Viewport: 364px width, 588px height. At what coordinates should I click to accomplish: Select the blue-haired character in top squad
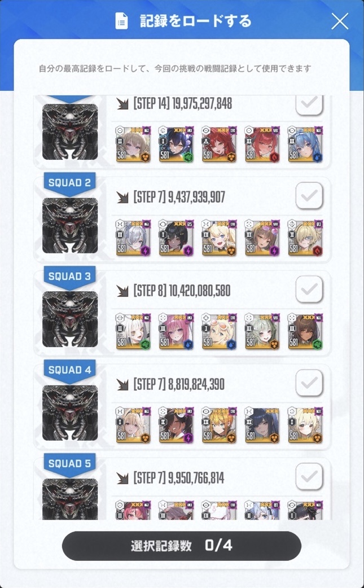tap(305, 144)
